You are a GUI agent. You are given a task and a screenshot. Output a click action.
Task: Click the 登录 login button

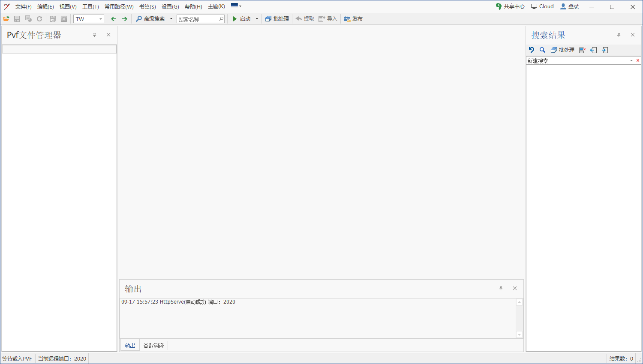pyautogui.click(x=569, y=6)
